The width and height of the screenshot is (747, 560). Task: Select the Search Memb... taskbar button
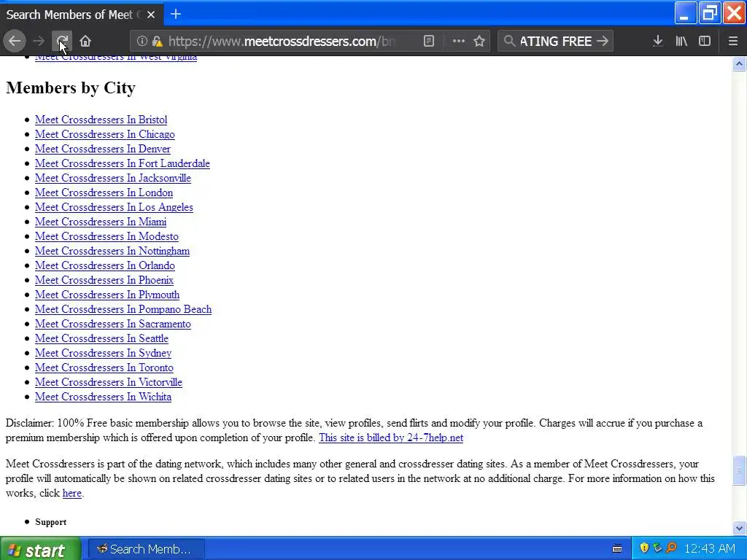pos(146,549)
